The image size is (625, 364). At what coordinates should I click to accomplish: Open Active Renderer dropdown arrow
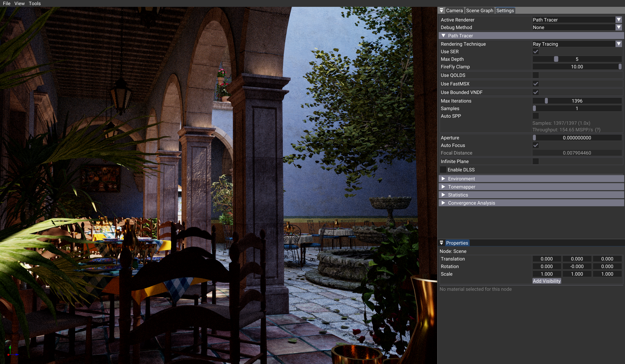click(x=619, y=20)
